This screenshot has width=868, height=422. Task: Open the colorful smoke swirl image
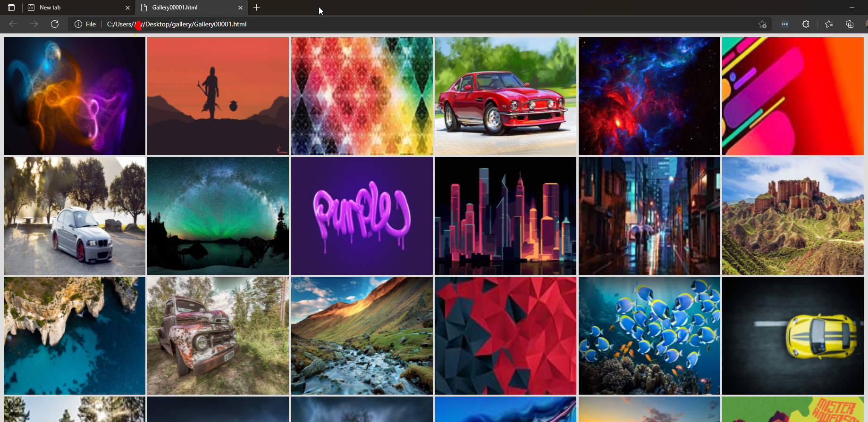75,96
